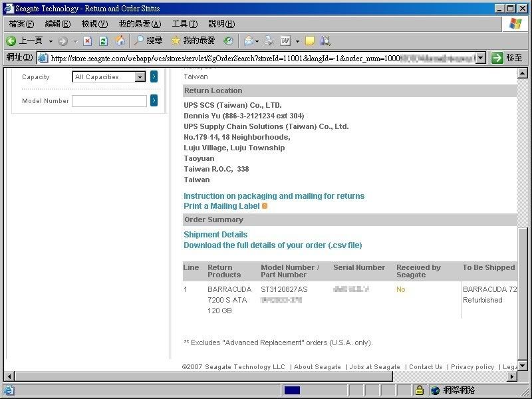Click the 'Serial Number' column header
Image resolution: width=532 pixels, height=399 pixels.
point(359,267)
